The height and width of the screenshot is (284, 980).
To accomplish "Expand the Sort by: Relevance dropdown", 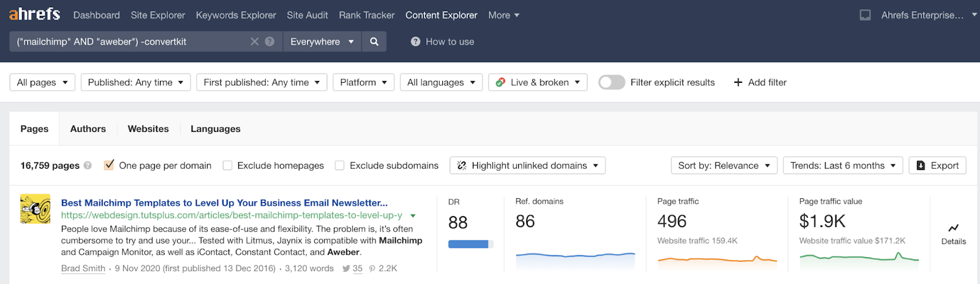I will coord(724,166).
